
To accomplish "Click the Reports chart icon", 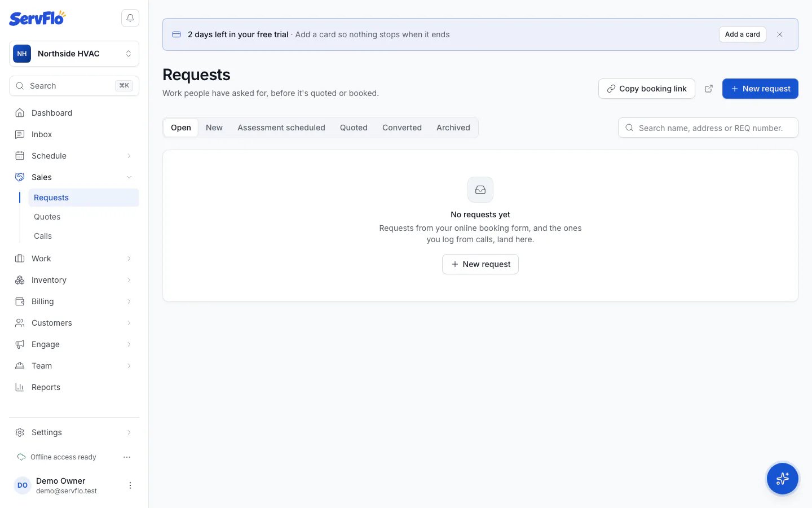I will 20,387.
